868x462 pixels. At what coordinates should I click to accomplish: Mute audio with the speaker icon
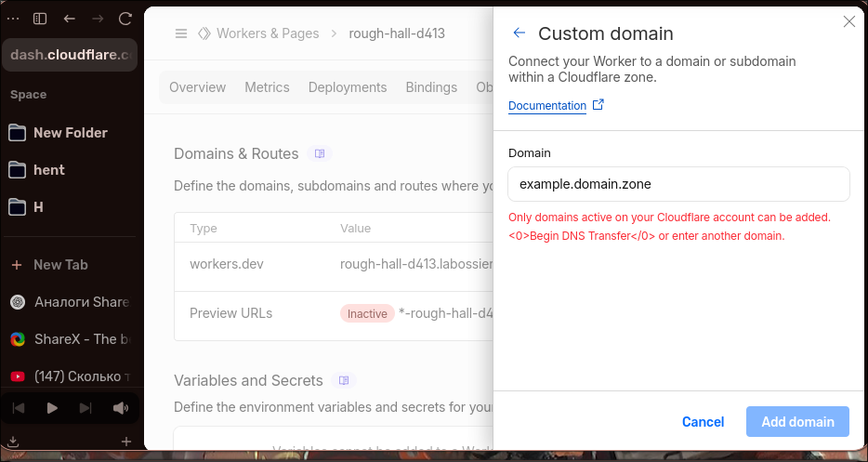click(121, 408)
